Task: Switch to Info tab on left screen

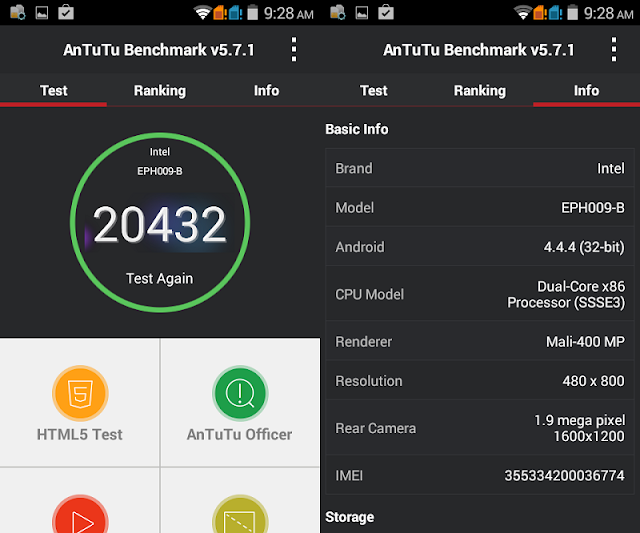Action: click(267, 90)
